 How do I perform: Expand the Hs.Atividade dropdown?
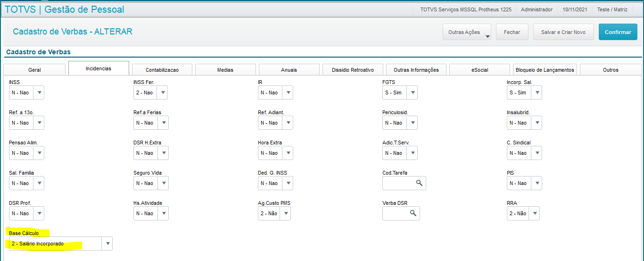click(163, 213)
